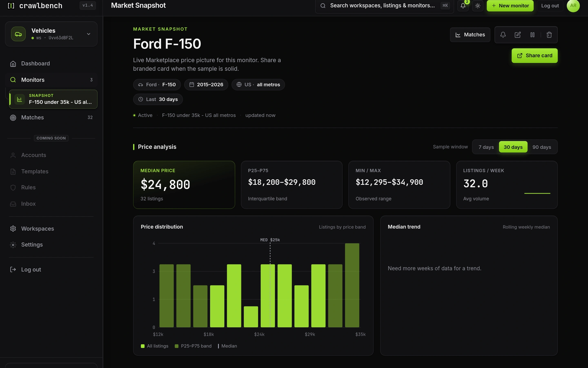Click 'Rolling weekly median' caption
Screen dimensions: 588x368
526,227
